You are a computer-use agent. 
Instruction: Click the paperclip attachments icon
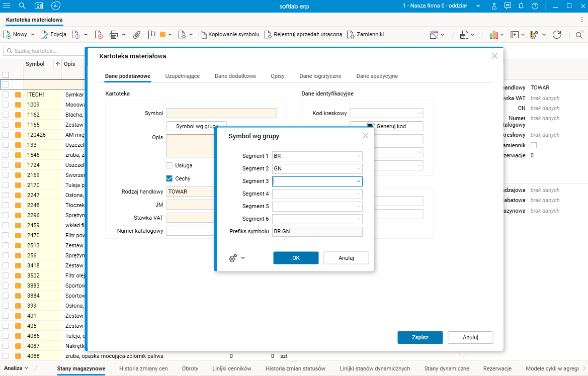point(136,35)
